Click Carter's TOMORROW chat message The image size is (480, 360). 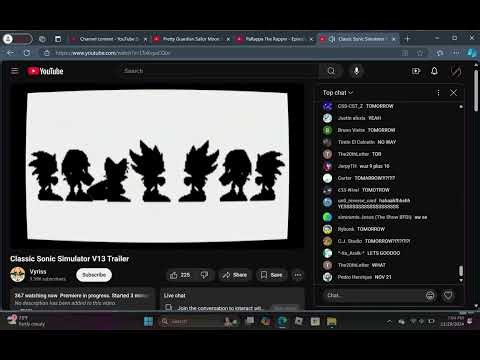[x=374, y=178]
